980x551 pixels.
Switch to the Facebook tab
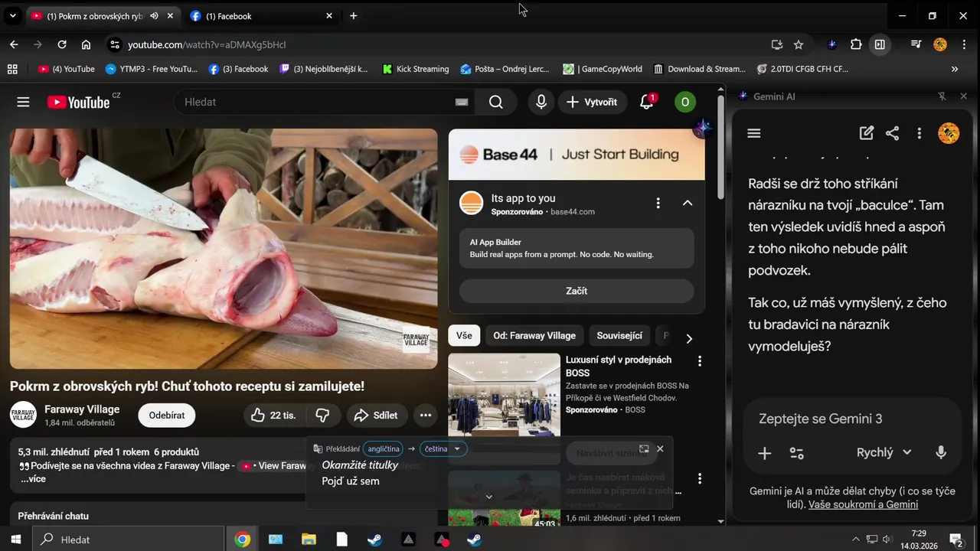click(261, 15)
